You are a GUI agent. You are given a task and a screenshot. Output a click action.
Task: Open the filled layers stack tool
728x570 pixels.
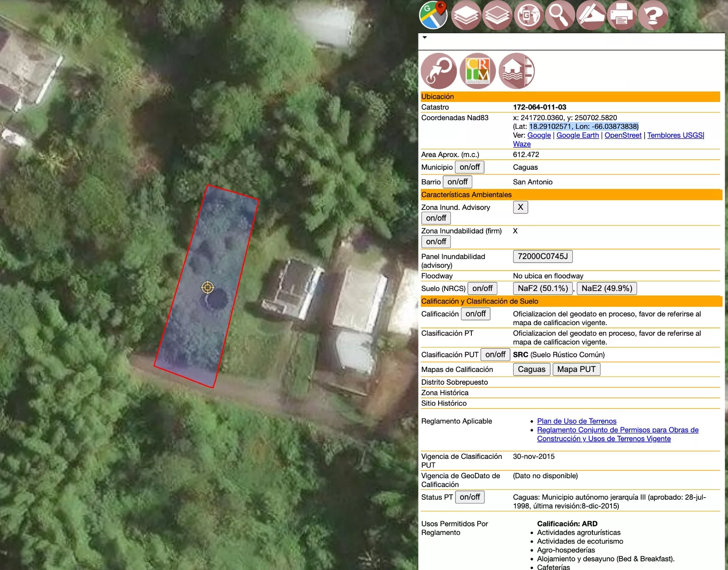pos(466,15)
